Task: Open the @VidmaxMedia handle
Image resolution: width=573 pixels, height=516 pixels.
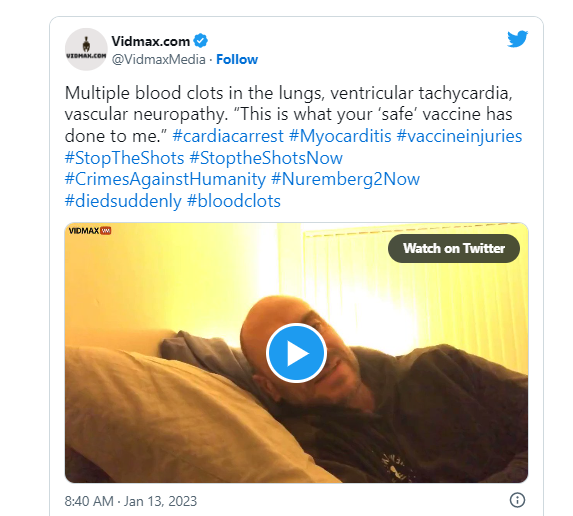Action: pyautogui.click(x=159, y=59)
